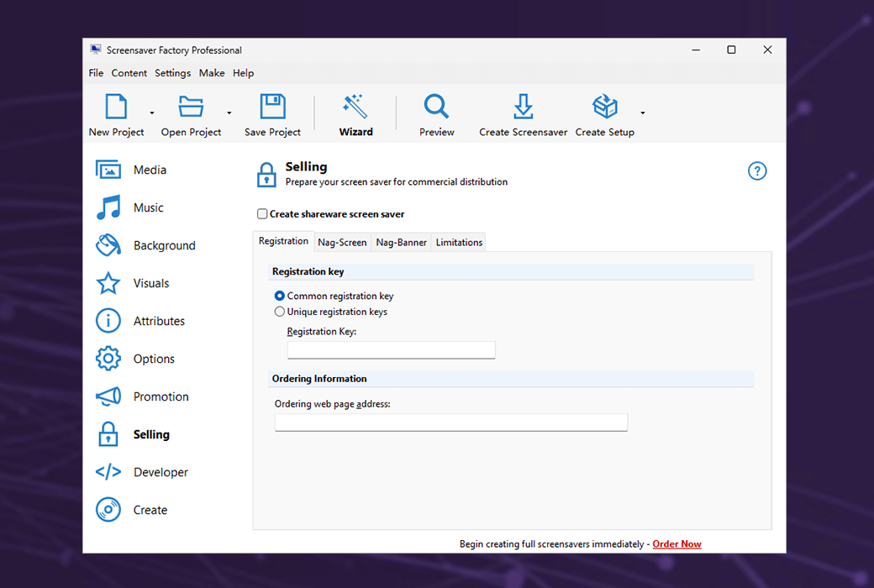Viewport: 874px width, 588px height.
Task: Click the Save Project floppy icon
Action: [x=272, y=106]
